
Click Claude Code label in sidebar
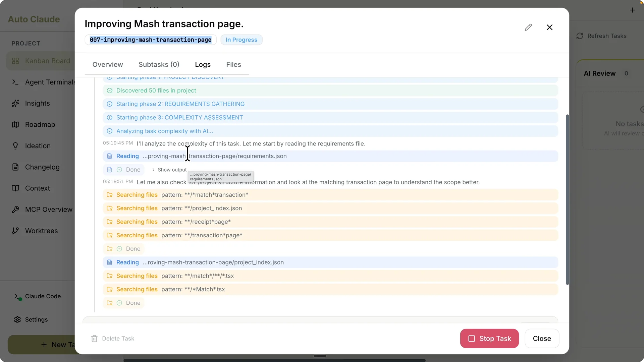tap(43, 296)
